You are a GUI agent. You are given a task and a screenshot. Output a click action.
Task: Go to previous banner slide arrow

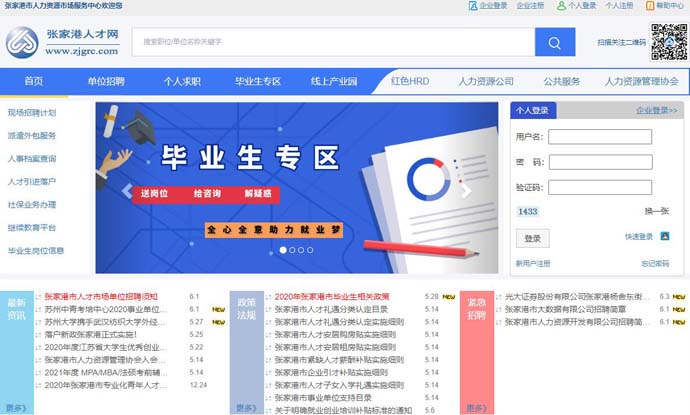[127, 191]
